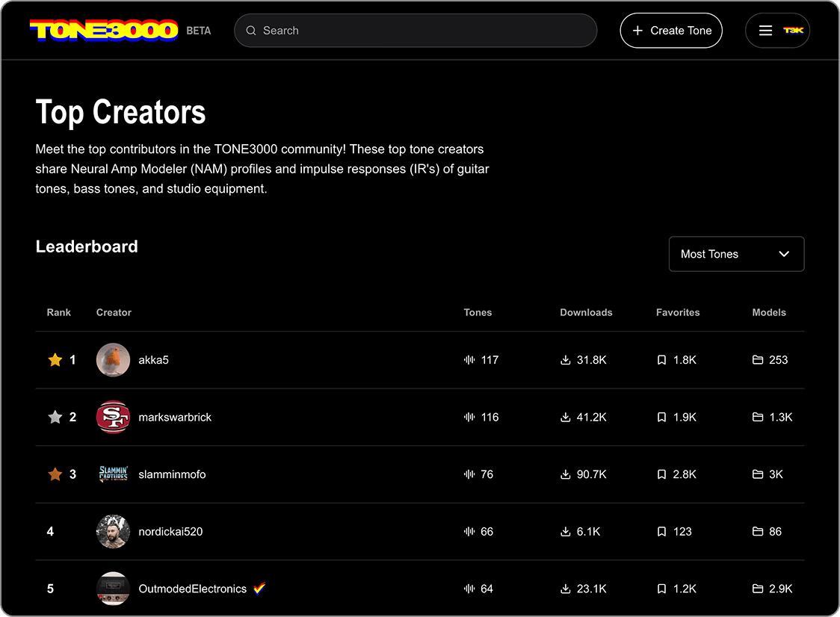Viewport: 840px width, 617px height.
Task: Click markswarbrick's silver star rank icon
Action: pos(55,418)
